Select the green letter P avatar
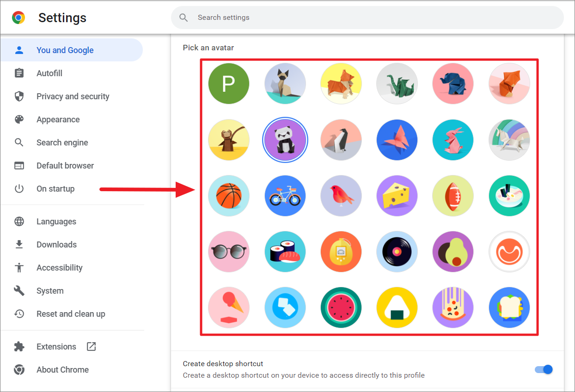 click(x=229, y=84)
